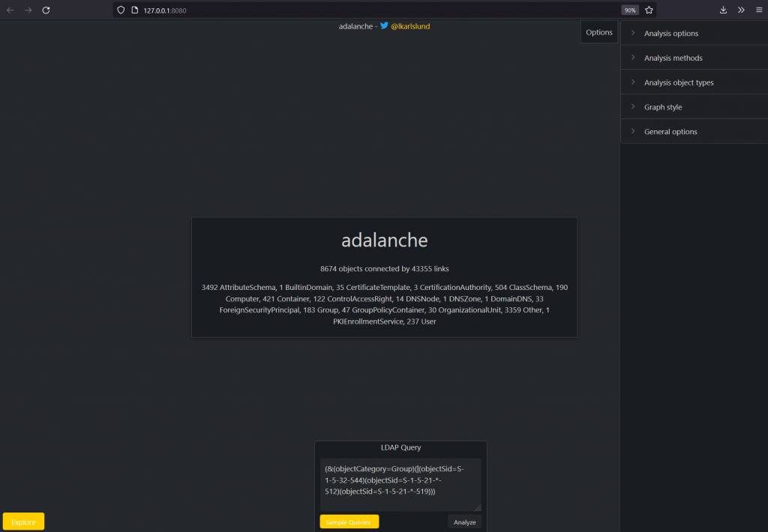Open tracking protection shield icon
The width and height of the screenshot is (768, 532).
click(x=121, y=10)
